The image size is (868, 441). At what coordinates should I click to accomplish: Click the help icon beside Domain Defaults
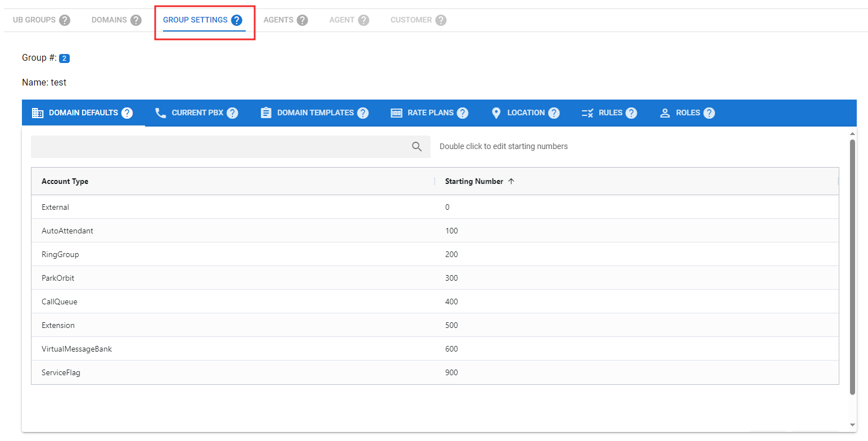[x=127, y=113]
